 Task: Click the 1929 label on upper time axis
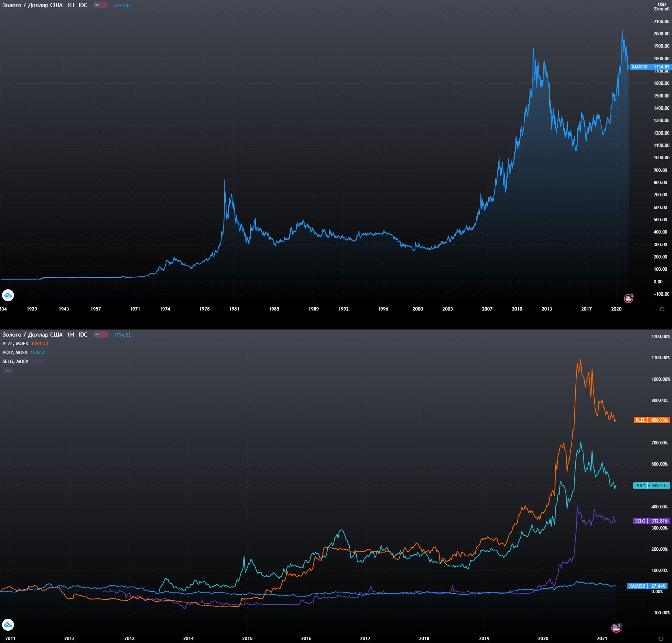[32, 309]
